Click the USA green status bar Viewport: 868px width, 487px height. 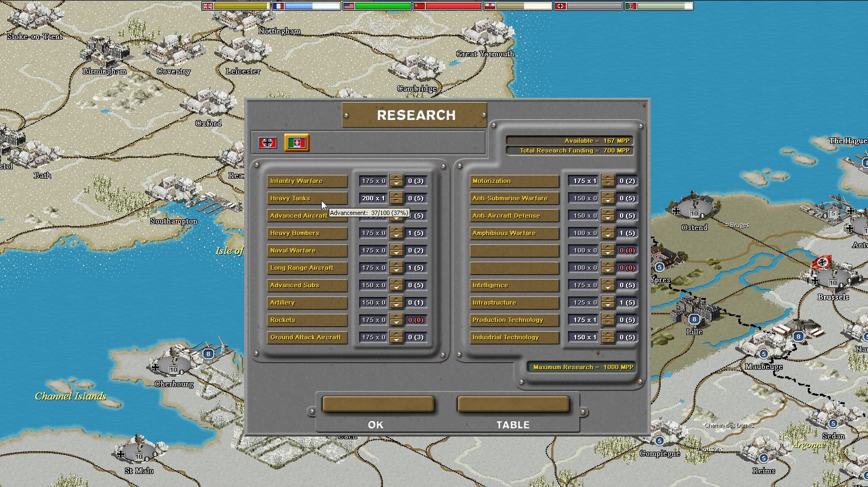[382, 6]
